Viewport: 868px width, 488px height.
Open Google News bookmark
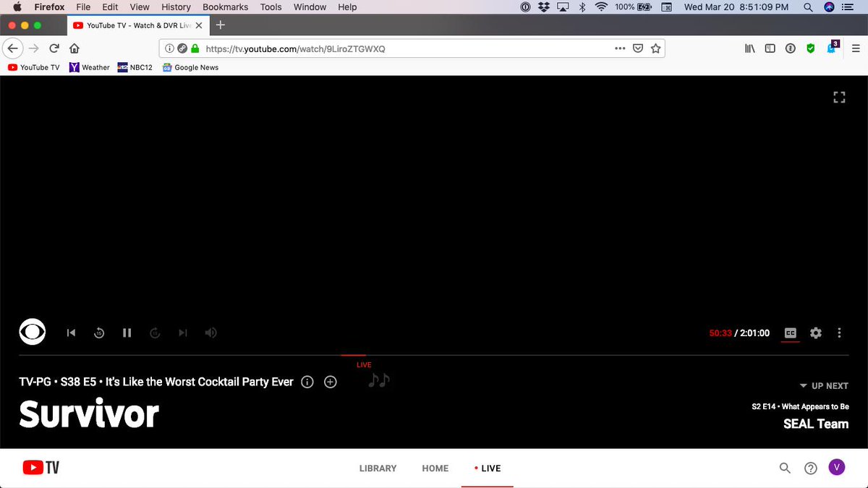pos(190,67)
